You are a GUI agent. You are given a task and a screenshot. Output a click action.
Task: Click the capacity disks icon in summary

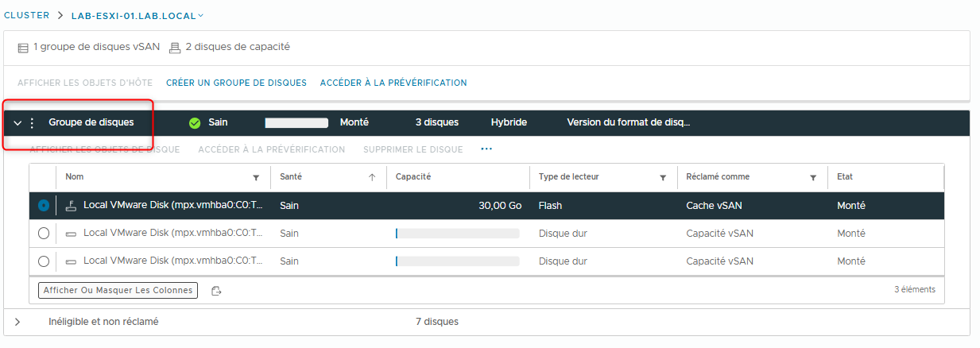pos(175,48)
